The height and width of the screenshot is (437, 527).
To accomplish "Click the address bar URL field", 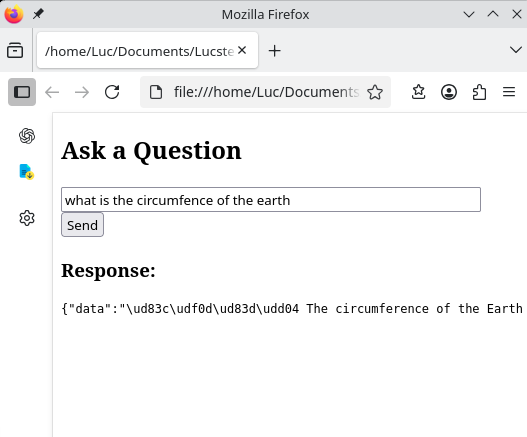I will coord(266,92).
